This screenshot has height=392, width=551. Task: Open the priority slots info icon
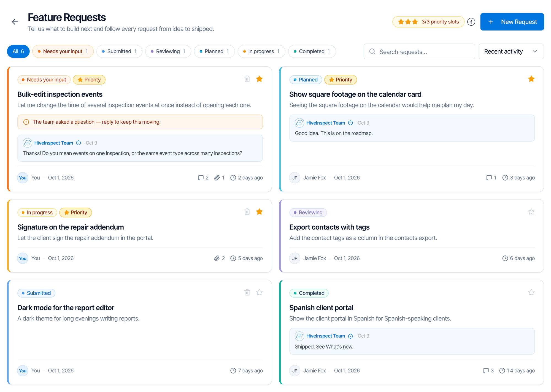point(471,22)
